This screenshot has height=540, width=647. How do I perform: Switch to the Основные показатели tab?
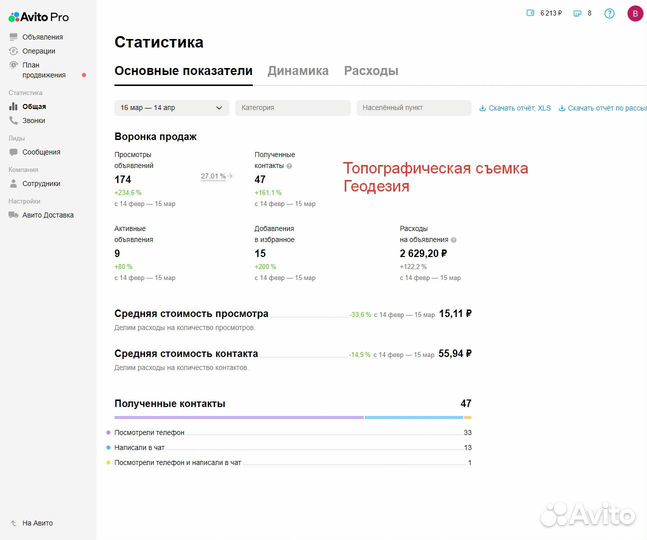coord(183,71)
